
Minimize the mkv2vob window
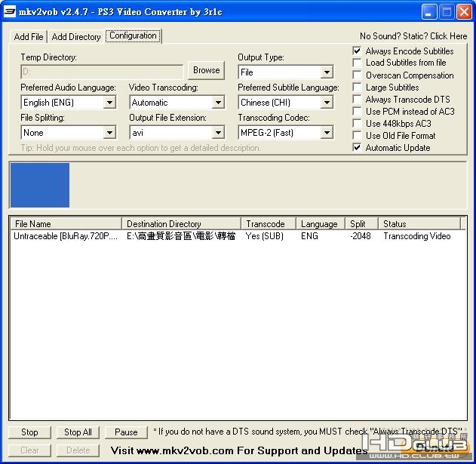[429, 12]
